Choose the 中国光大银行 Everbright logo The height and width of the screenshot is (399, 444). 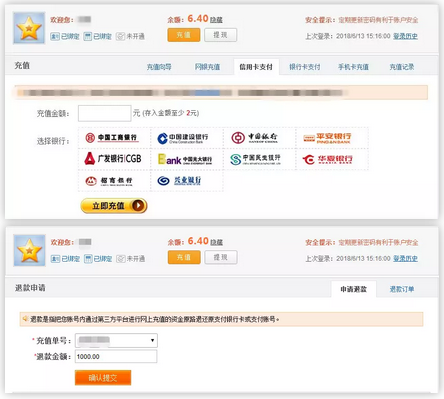(x=185, y=159)
